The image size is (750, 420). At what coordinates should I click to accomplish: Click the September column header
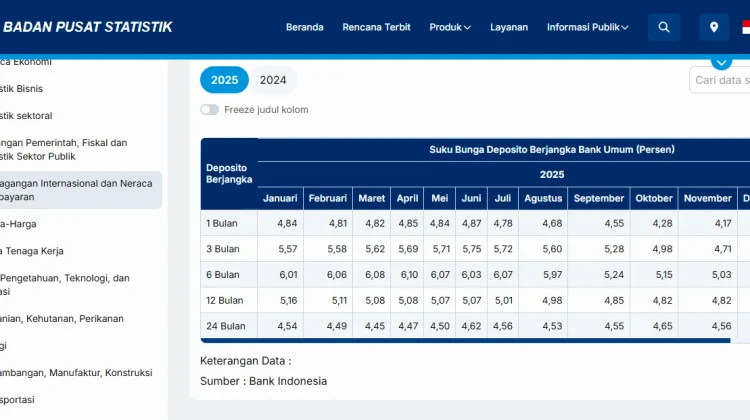pos(599,198)
